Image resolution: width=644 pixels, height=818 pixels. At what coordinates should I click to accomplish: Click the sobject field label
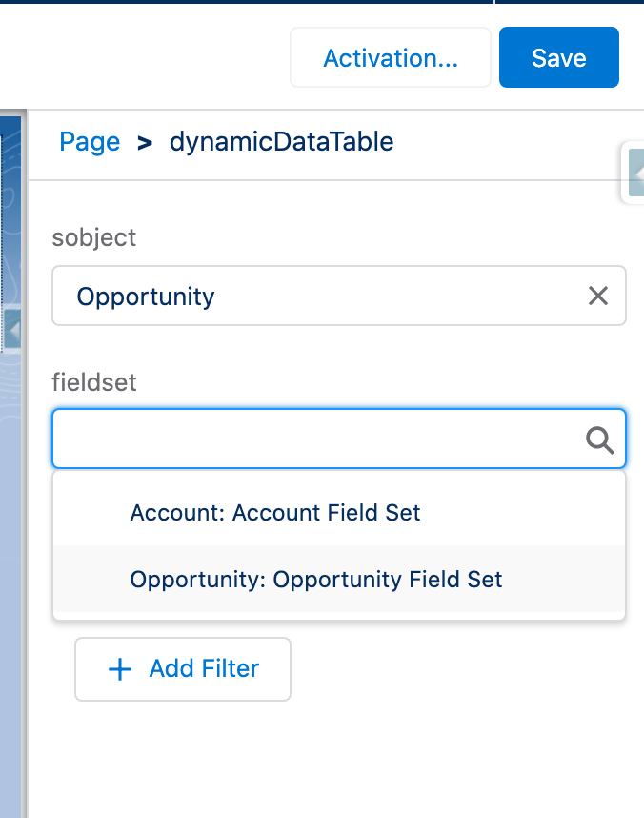(94, 238)
